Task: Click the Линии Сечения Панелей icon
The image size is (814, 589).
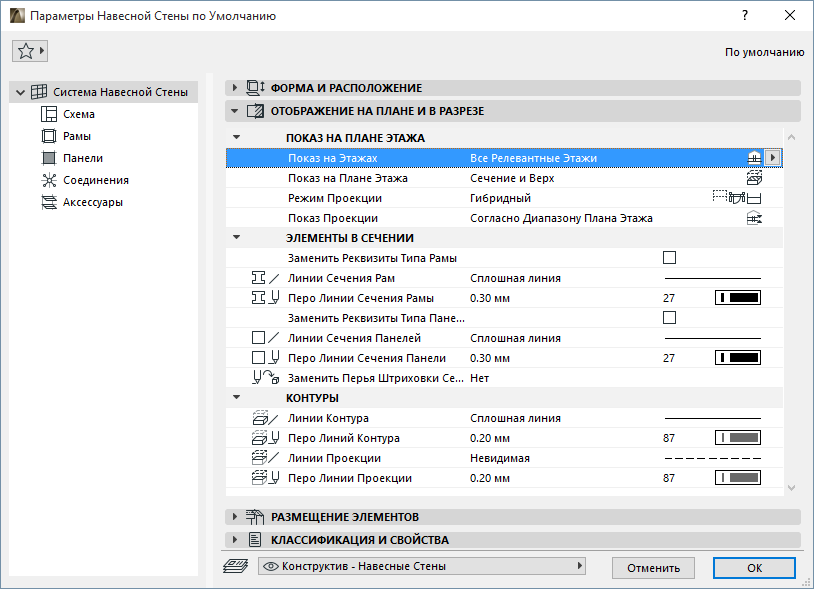Action: click(x=265, y=338)
